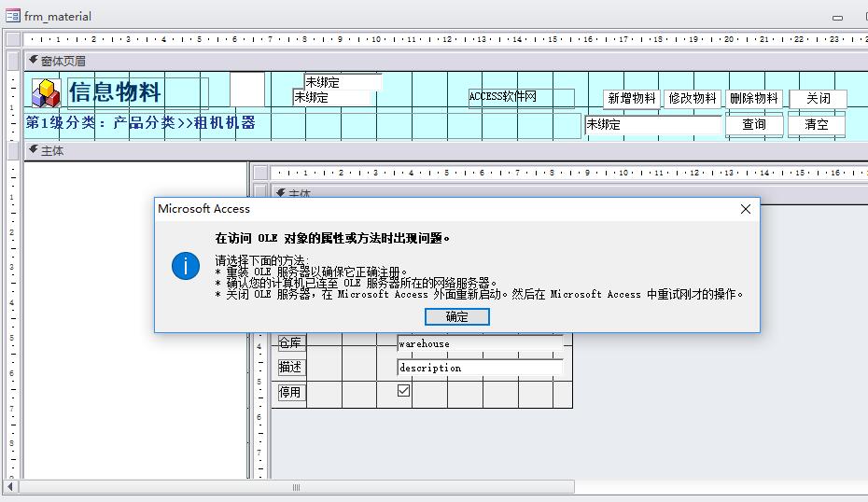Select the description text field
Image resolution: width=868 pixels, height=502 pixels.
pos(480,368)
